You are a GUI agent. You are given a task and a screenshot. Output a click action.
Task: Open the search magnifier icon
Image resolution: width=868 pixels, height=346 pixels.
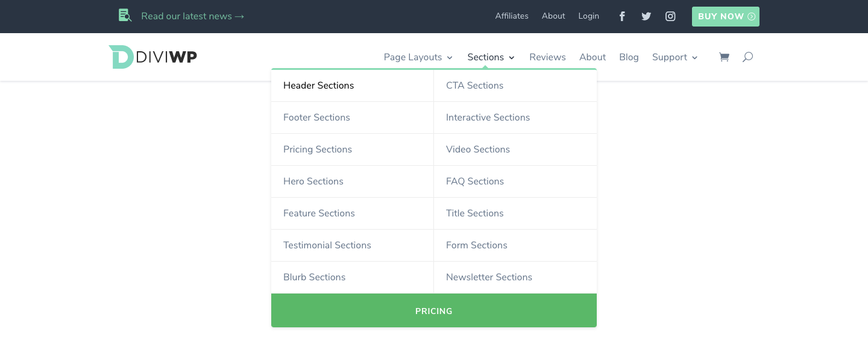pyautogui.click(x=747, y=57)
